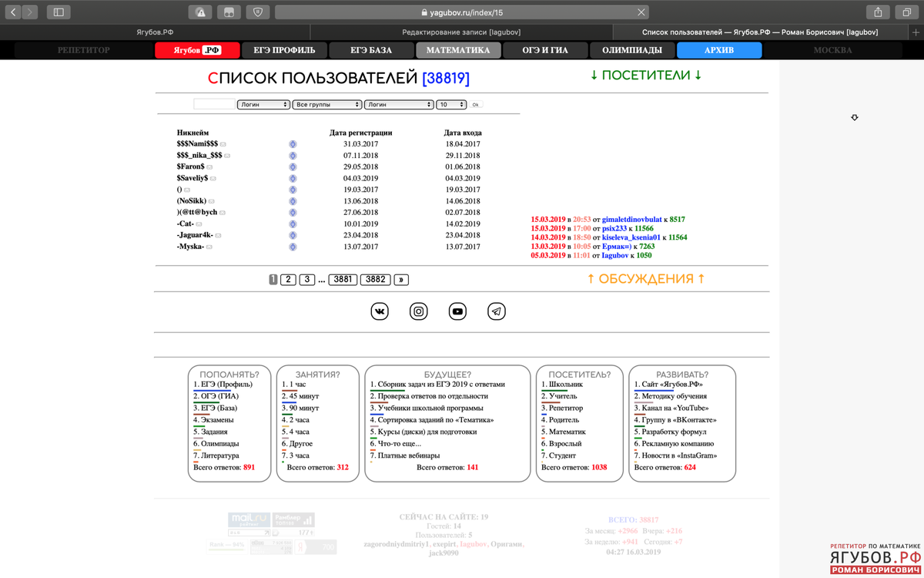Click the Ok filter button
Viewport: 924px width, 578px height.
(476, 105)
